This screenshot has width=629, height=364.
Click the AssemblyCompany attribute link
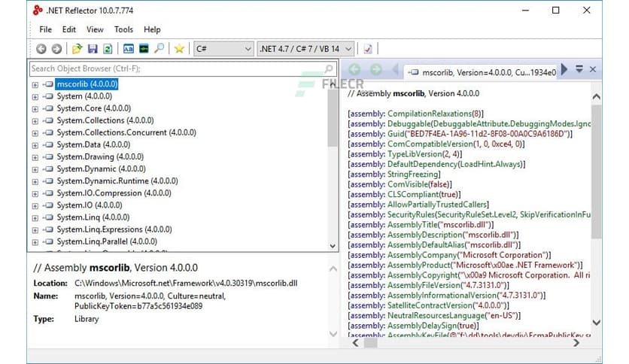pos(422,255)
